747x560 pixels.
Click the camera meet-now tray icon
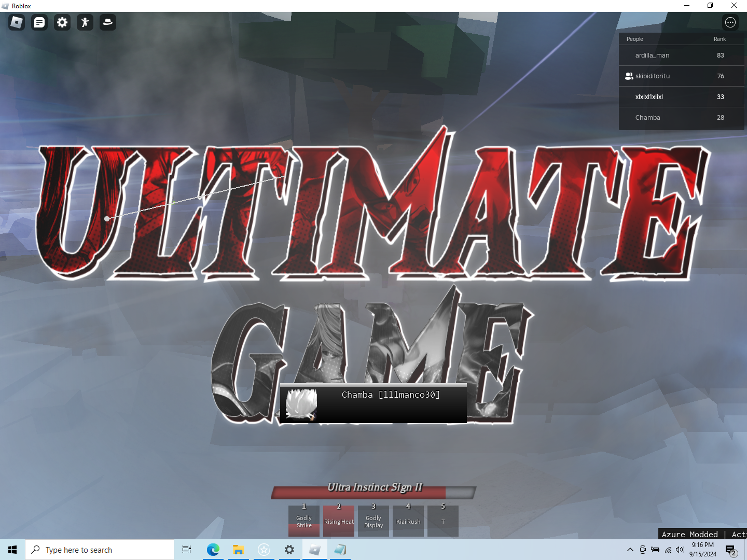click(643, 550)
